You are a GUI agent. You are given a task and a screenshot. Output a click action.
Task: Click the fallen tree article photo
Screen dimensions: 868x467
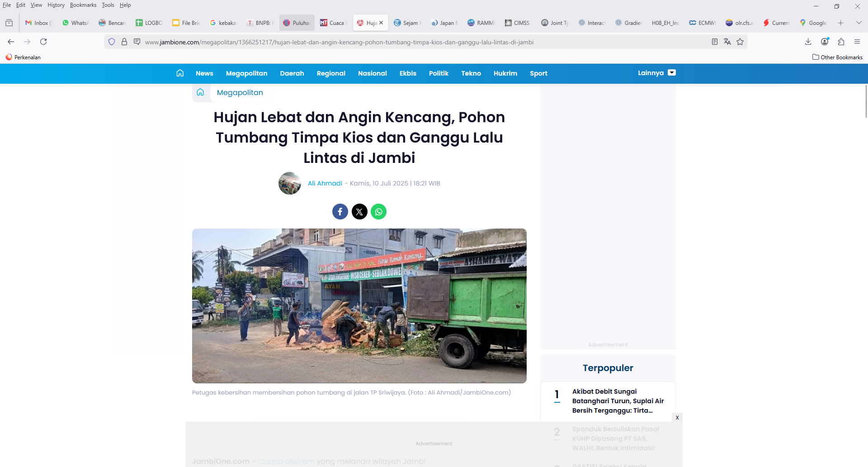point(359,306)
